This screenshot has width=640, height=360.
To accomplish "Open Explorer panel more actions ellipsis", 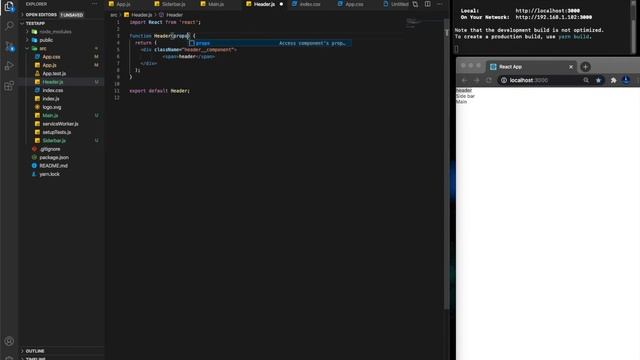I will (94, 4).
